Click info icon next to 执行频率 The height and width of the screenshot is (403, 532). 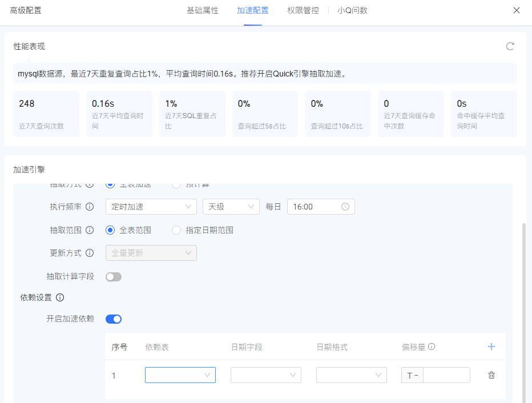click(x=90, y=207)
